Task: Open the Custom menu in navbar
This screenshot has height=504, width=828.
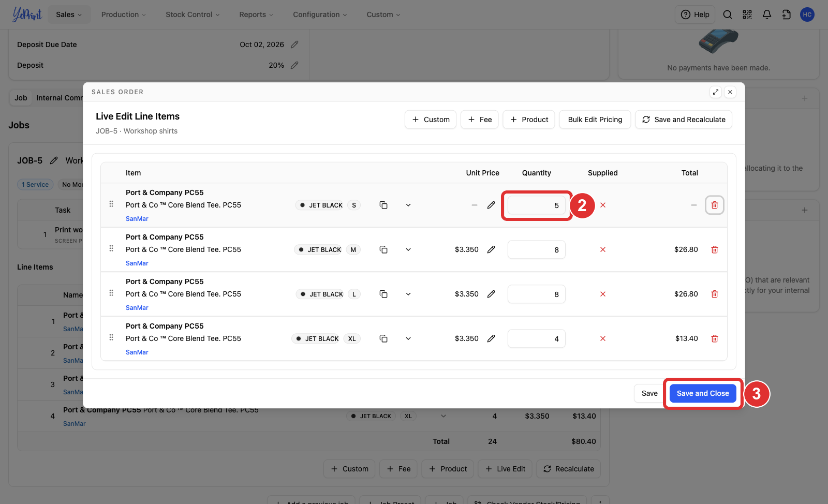Action: pos(383,14)
